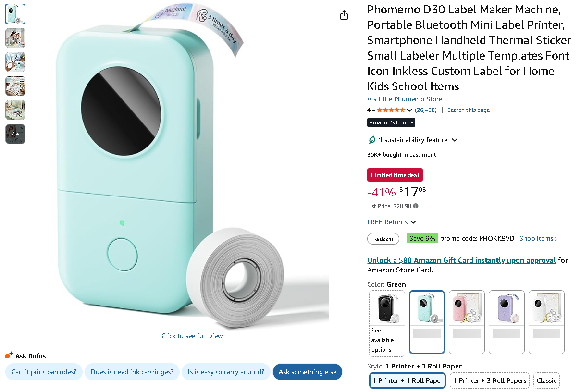Image resolution: width=581 pixels, height=392 pixels.
Task: Click the Ask Rufus icon
Action: pos(9,355)
